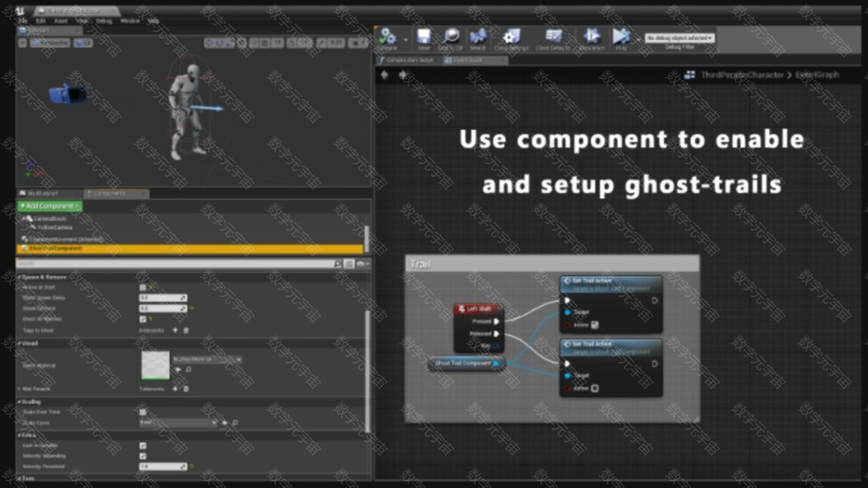
Task: Open Class Defaults from toolbar
Action: [553, 36]
